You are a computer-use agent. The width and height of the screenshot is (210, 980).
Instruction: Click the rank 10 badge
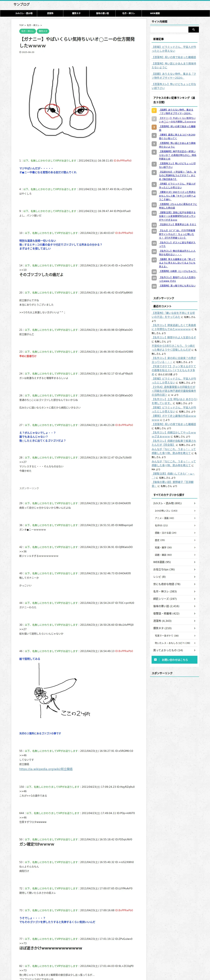(154, 193)
